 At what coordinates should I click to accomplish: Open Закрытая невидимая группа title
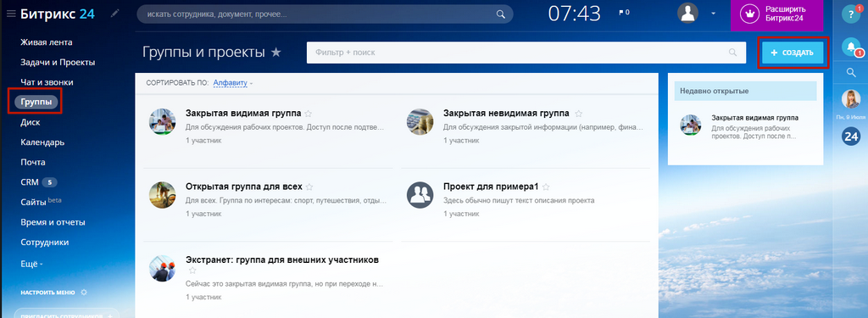pyautogui.click(x=506, y=113)
